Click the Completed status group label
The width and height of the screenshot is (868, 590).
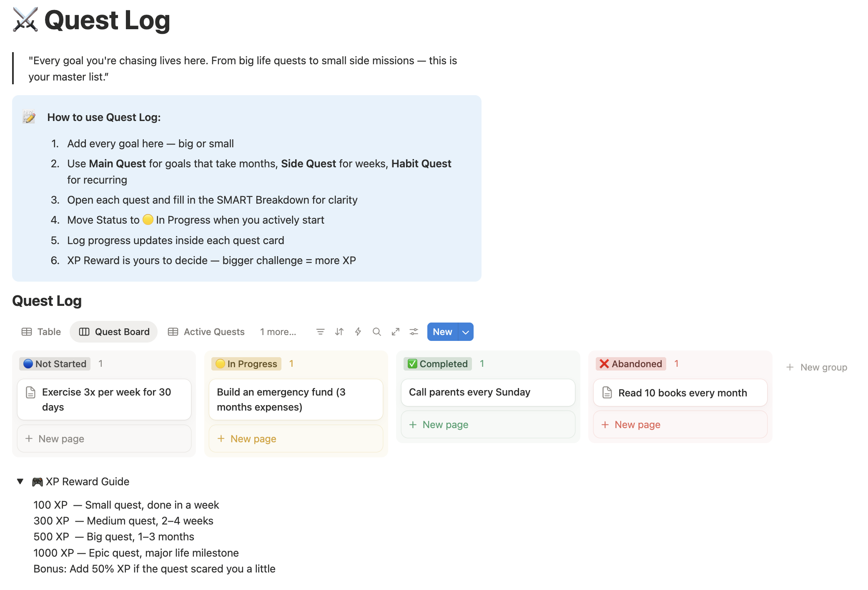(438, 364)
